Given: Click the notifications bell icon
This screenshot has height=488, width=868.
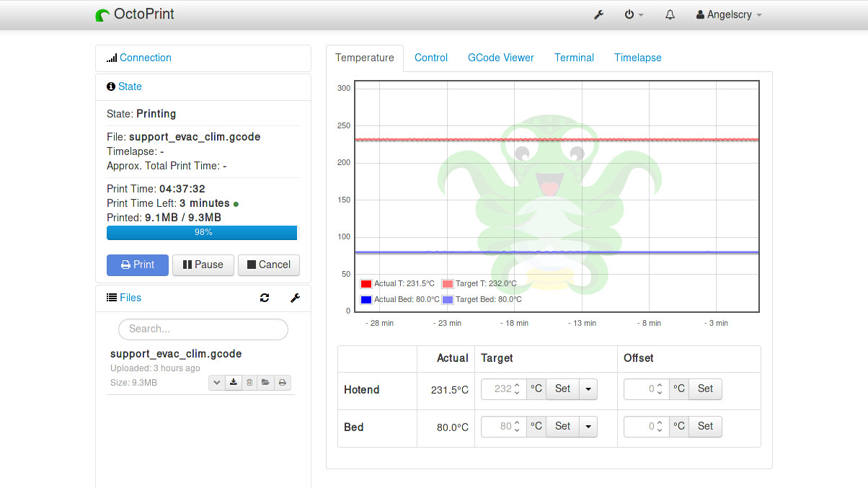Looking at the screenshot, I should 670,14.
